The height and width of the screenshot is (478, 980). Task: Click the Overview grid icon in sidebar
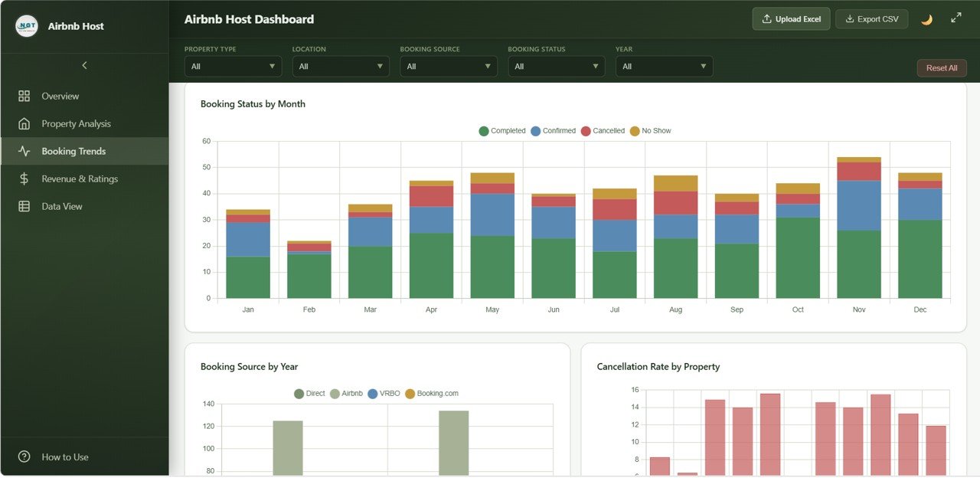(24, 97)
